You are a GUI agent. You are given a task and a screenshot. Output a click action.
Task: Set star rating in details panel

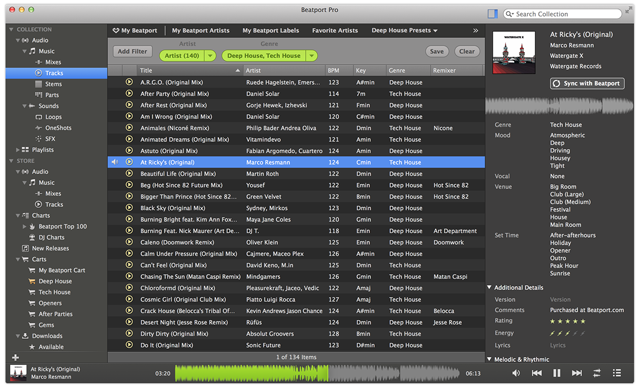click(x=567, y=321)
